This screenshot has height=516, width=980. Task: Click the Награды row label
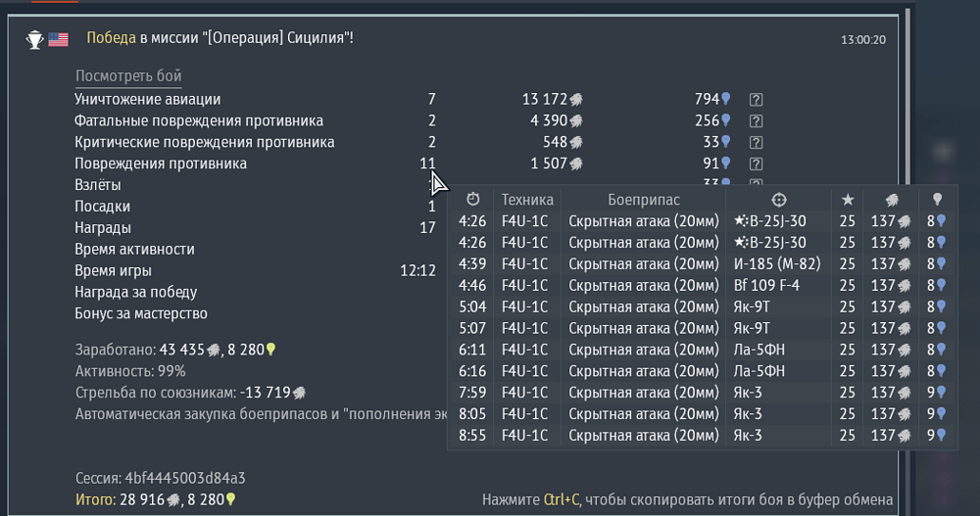pyautogui.click(x=103, y=228)
